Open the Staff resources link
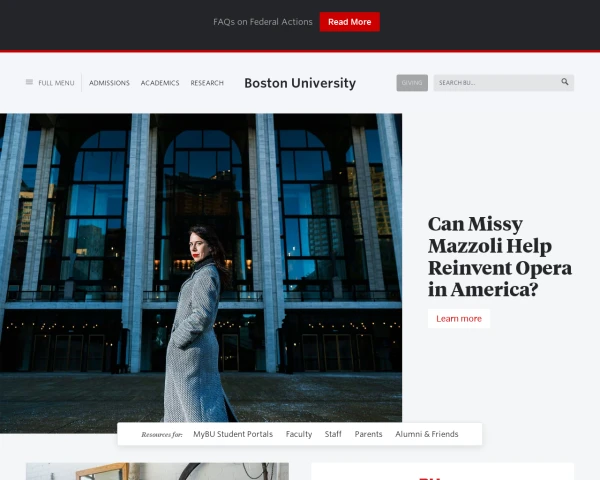Viewport: 600px width, 480px height. pyautogui.click(x=333, y=434)
